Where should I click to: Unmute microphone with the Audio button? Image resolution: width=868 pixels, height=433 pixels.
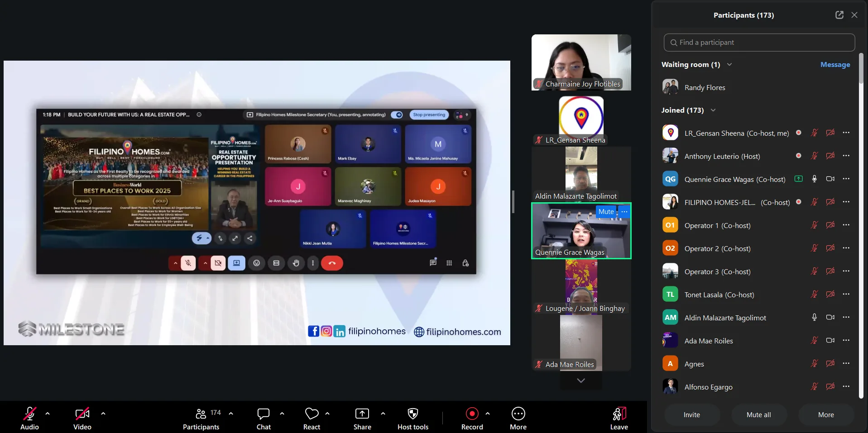point(30,418)
